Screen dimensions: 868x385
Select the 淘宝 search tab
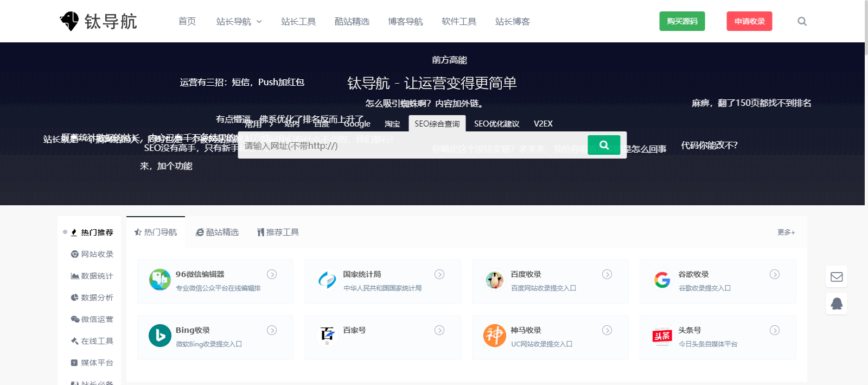tap(392, 123)
